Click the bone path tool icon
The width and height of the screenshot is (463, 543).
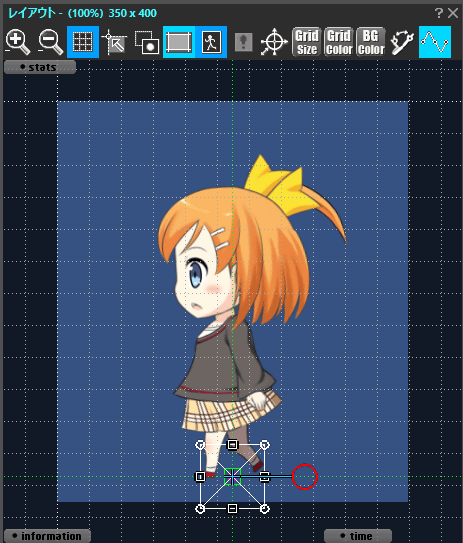[x=402, y=42]
